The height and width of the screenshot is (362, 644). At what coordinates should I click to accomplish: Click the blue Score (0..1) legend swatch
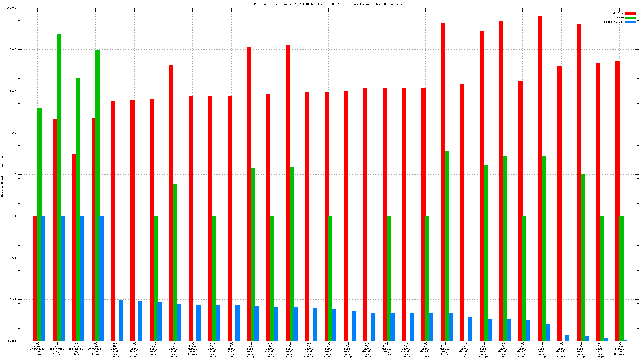(x=630, y=22)
